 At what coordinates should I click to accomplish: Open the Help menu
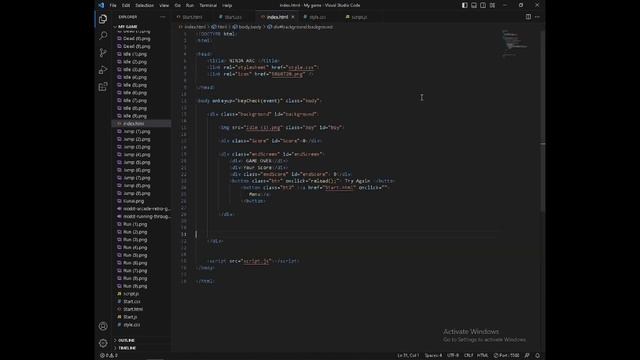tap(227, 5)
